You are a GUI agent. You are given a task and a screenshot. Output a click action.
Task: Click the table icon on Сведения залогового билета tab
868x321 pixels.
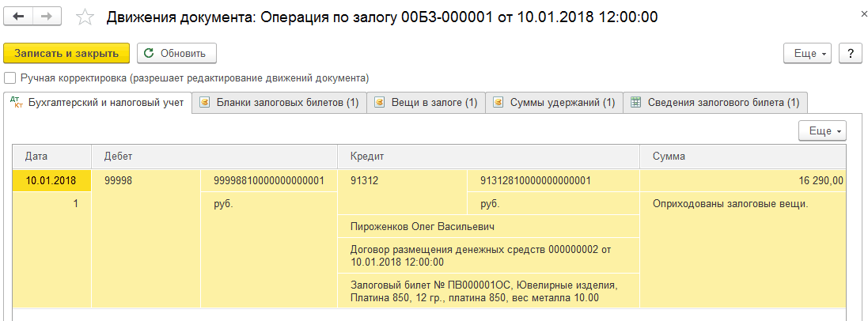pyautogui.click(x=636, y=103)
